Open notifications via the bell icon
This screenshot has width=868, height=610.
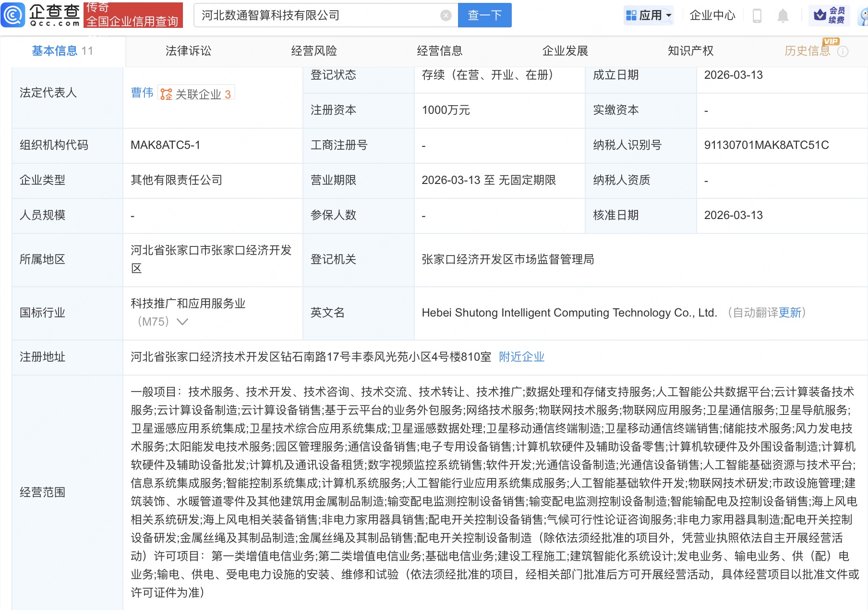click(783, 15)
